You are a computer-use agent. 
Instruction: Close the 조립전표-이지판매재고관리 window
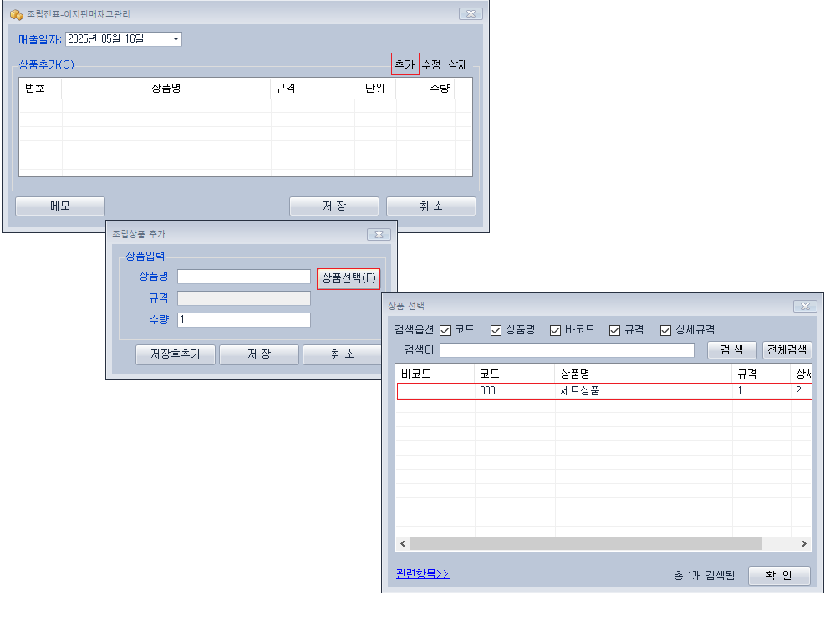pyautogui.click(x=471, y=14)
